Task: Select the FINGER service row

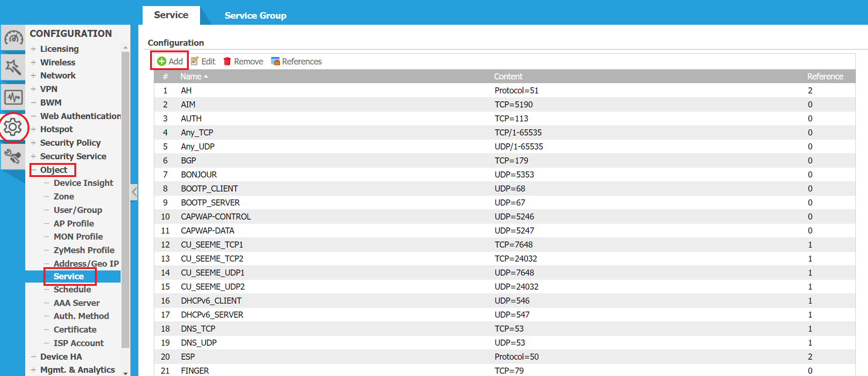Action: pos(505,370)
